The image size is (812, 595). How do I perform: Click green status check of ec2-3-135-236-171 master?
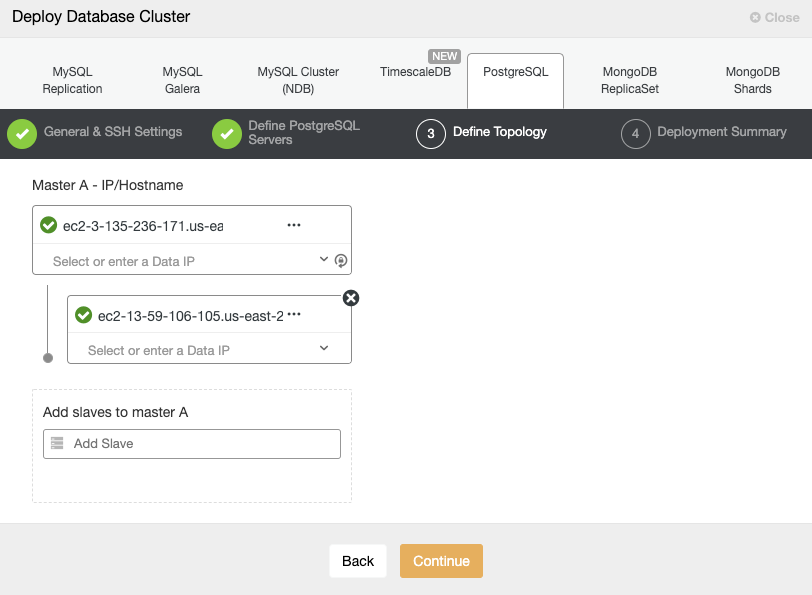pos(49,225)
